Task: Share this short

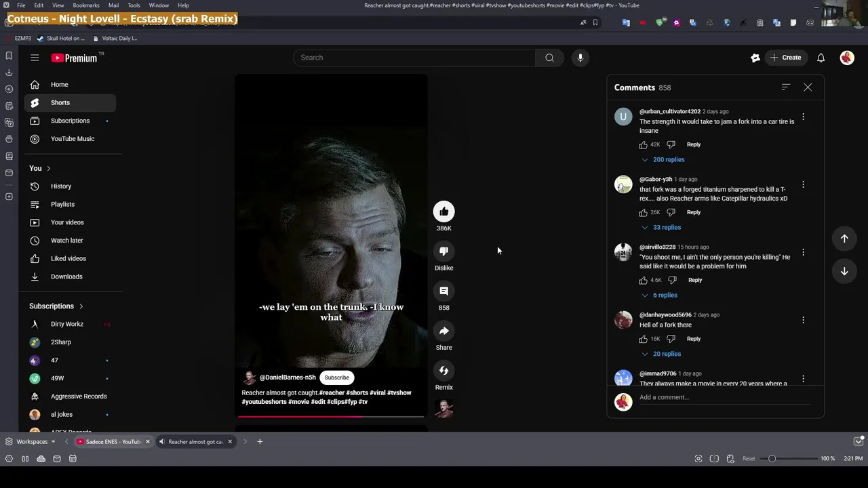Action: tap(443, 331)
